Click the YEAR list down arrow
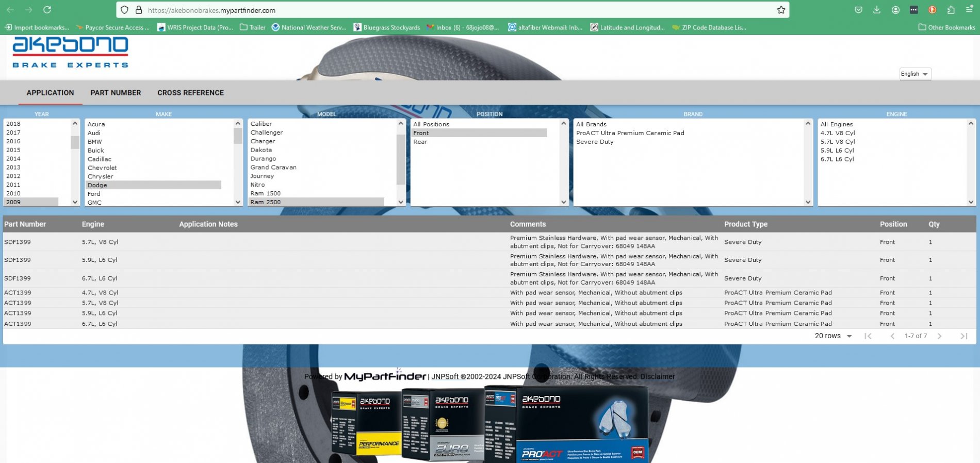The image size is (980, 463). (75, 202)
